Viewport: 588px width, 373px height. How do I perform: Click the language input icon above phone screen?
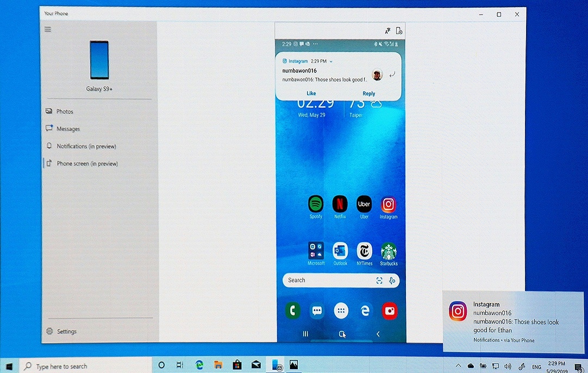(387, 31)
